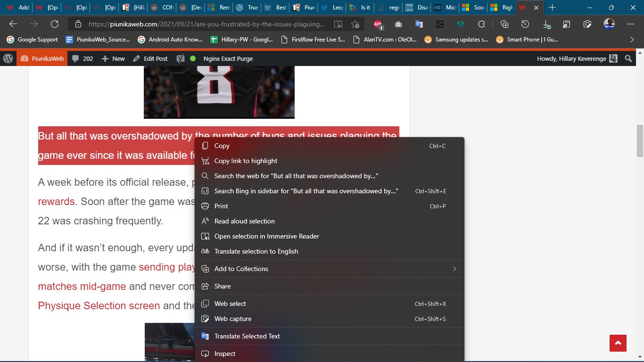The image size is (644, 362).
Task: Open Google Support bookmark
Action: click(x=33, y=40)
